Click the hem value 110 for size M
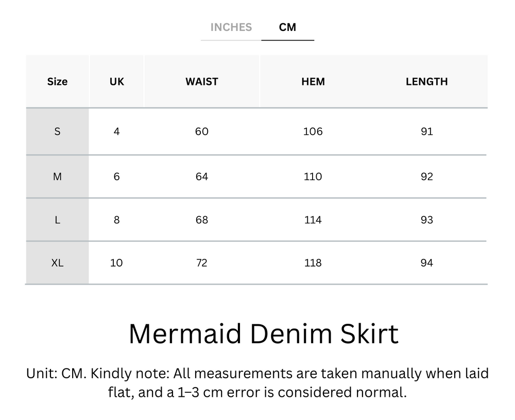The width and height of the screenshot is (515, 420). click(313, 176)
